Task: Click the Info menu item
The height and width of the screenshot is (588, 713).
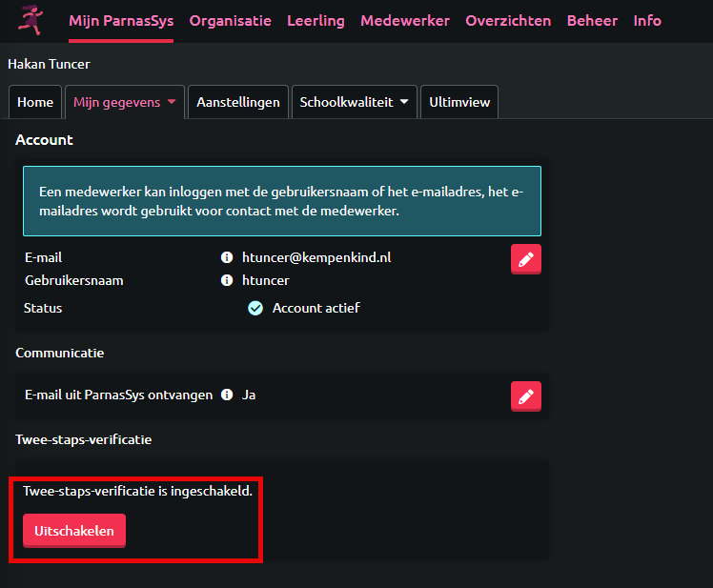Action: [x=647, y=21]
